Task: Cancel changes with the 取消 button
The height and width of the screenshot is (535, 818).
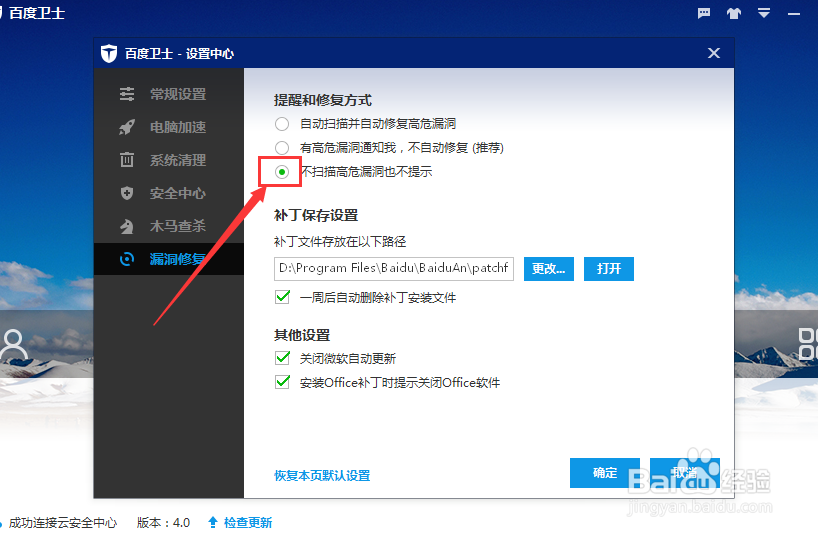Action: point(685,473)
